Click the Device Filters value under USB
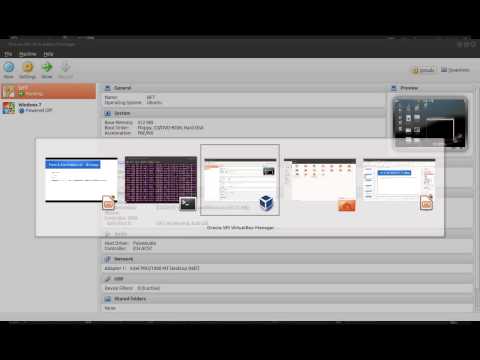 tap(149, 288)
